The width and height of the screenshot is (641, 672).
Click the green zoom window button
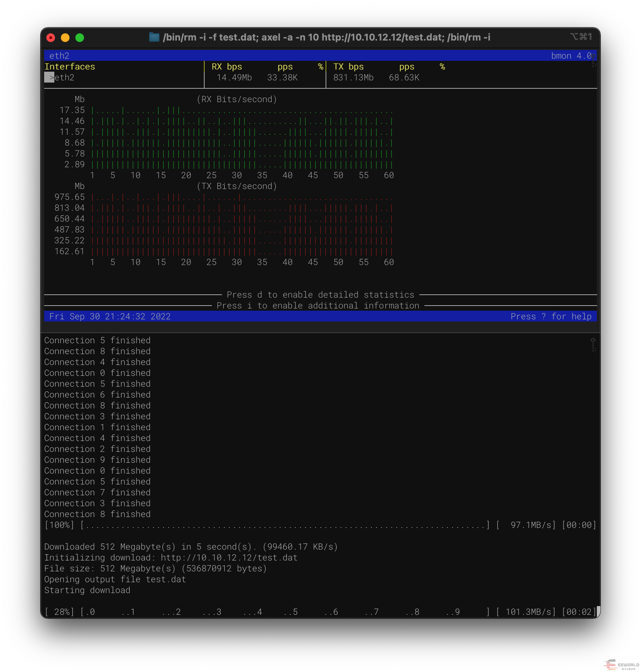coord(80,38)
